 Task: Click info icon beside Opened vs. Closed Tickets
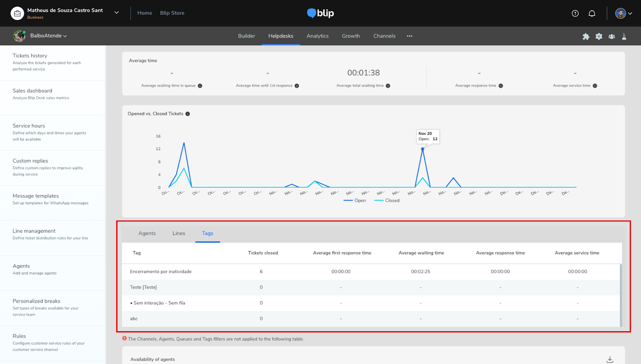tap(187, 114)
